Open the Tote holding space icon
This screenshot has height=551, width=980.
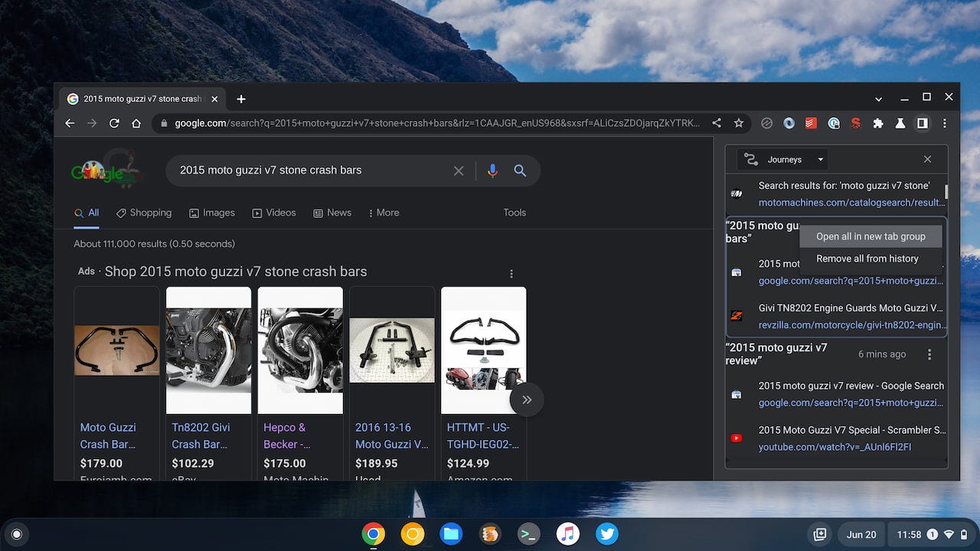tap(819, 534)
